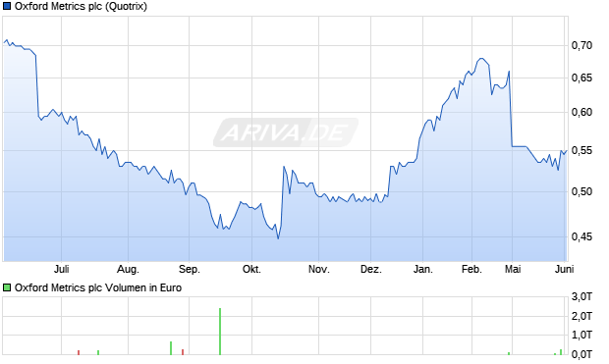Click the price peak in February

pos(481,59)
